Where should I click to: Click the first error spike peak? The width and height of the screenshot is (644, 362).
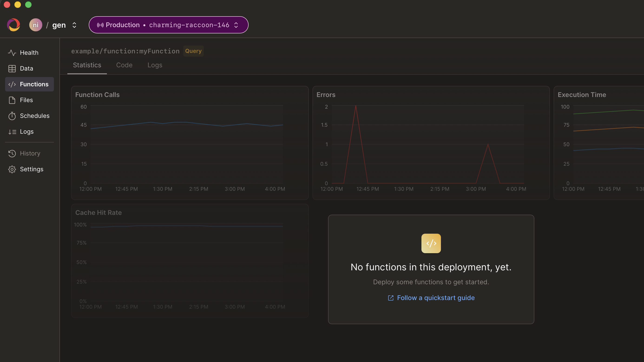(x=356, y=106)
